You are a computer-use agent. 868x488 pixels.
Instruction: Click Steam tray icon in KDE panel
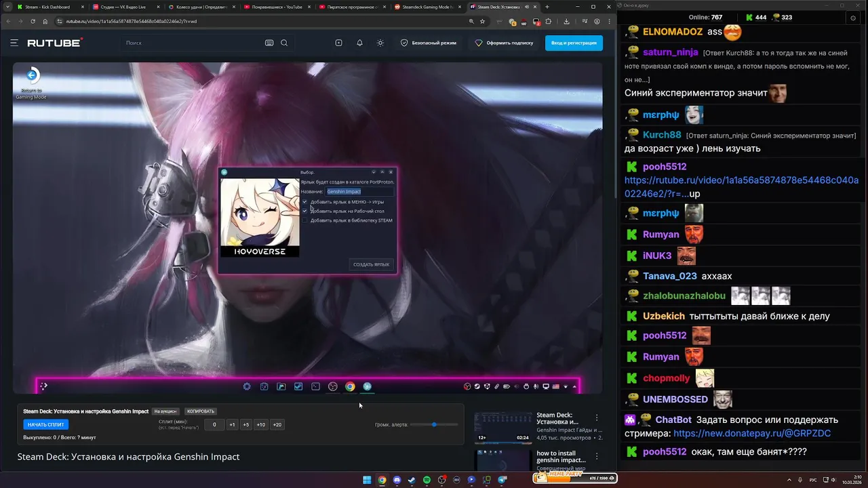477,386
